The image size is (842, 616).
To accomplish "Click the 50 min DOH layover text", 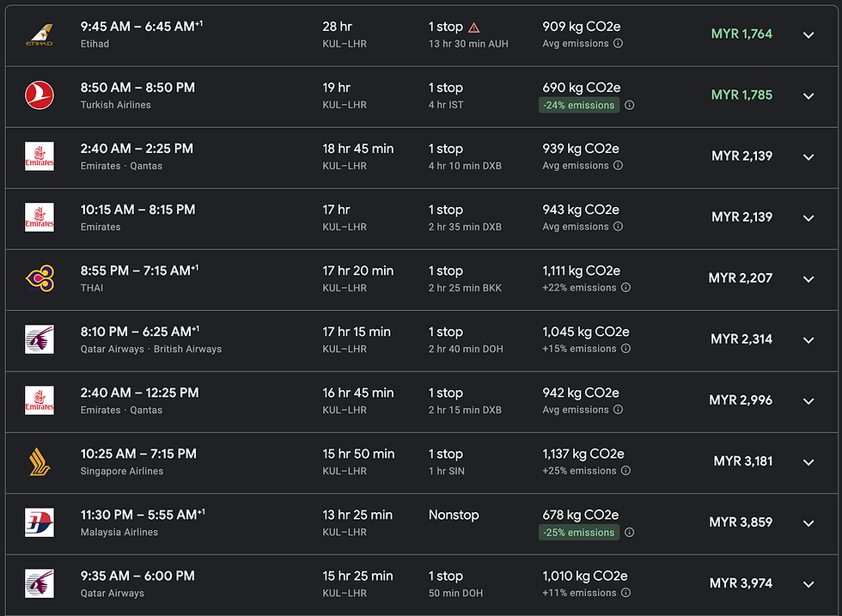I will pos(456,594).
